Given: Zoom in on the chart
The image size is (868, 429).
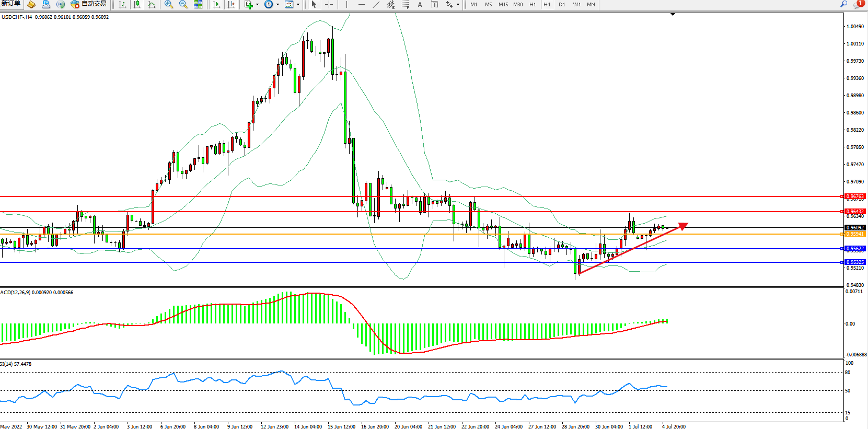Looking at the screenshot, I should [x=169, y=4].
